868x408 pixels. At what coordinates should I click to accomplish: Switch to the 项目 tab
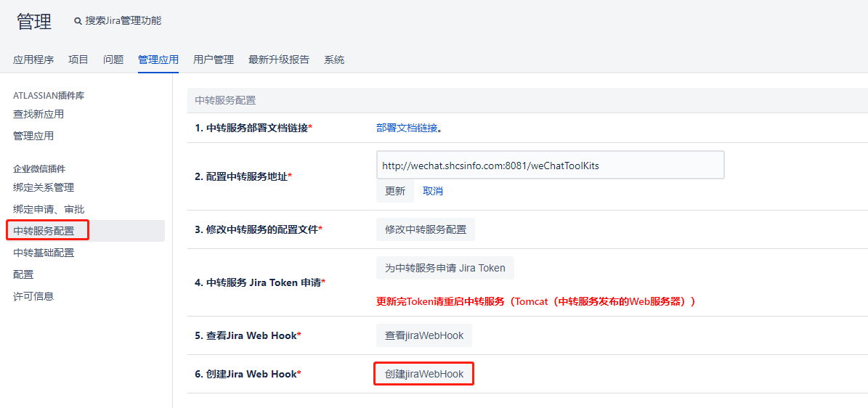point(78,60)
